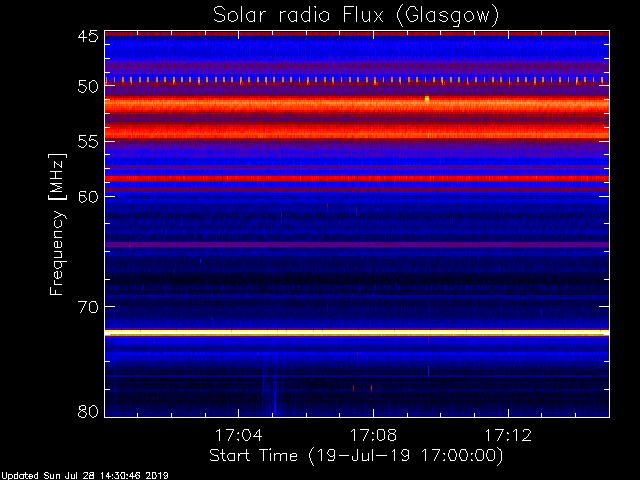640x480 pixels.
Task: Click the 55 MHz axis tick label
Action: [x=88, y=142]
